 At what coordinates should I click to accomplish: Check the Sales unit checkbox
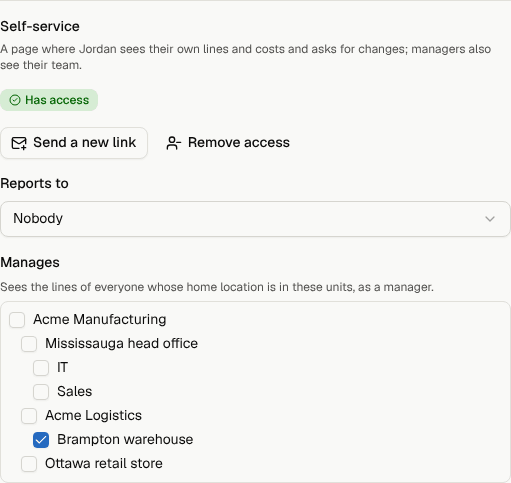41,392
